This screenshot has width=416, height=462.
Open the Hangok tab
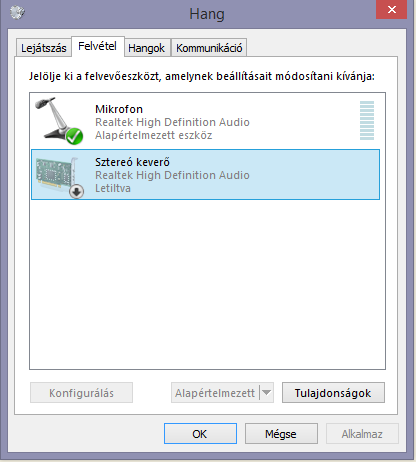pyautogui.click(x=146, y=48)
